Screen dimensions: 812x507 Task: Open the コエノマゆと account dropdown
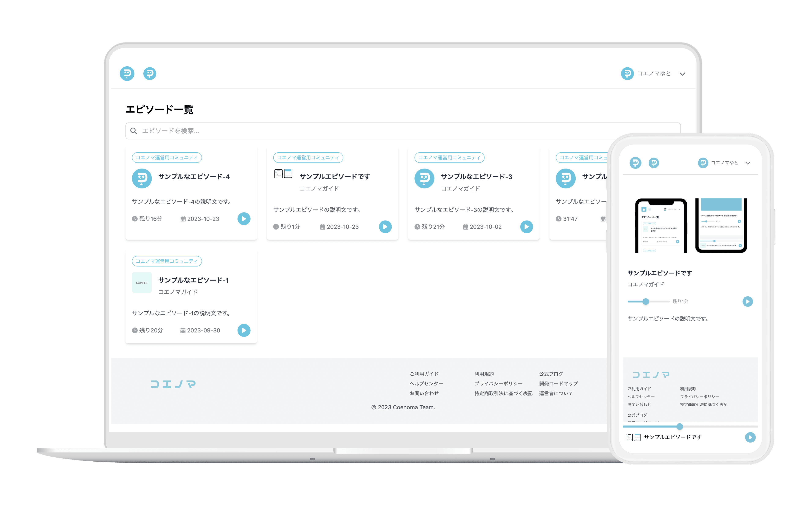tap(682, 74)
